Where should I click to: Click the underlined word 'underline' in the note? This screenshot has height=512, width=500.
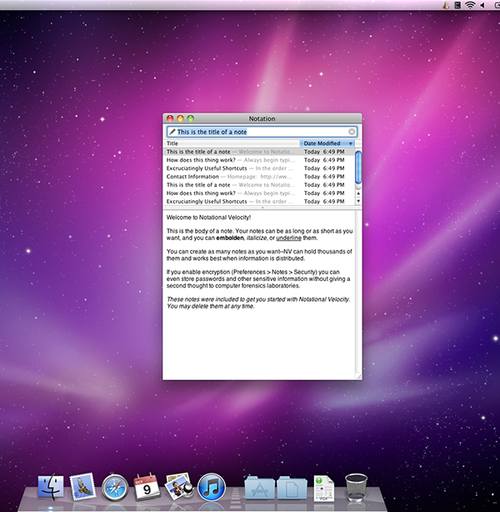289,238
